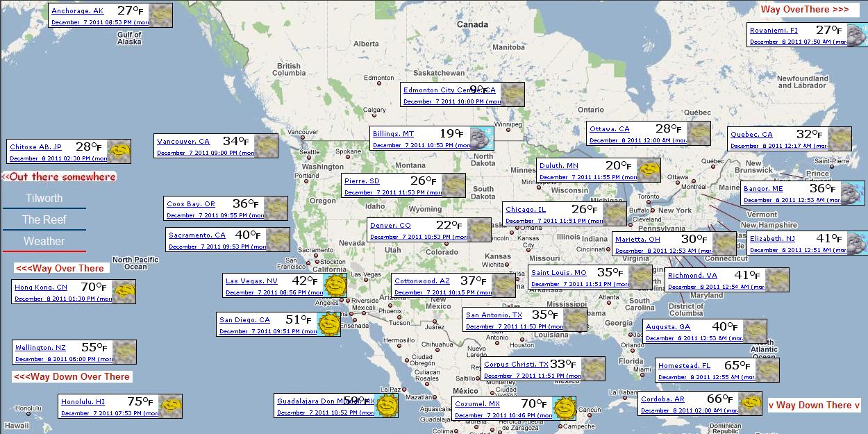Click the "<<<Way Over There" label

point(60,268)
